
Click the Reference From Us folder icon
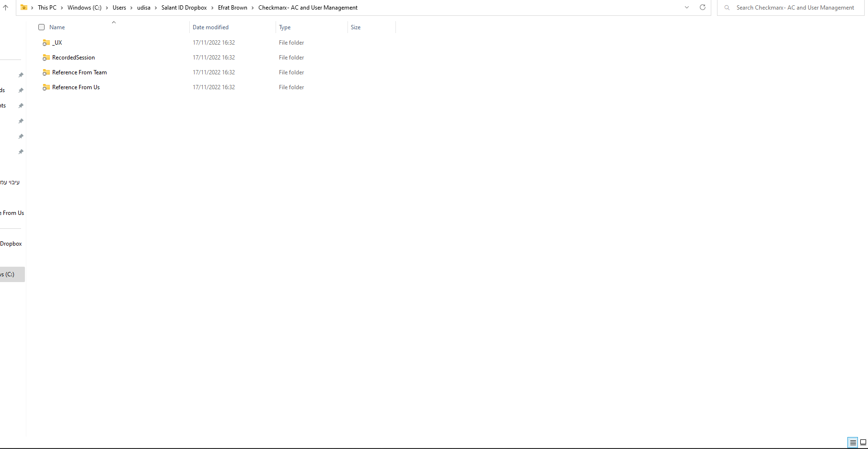[46, 87]
